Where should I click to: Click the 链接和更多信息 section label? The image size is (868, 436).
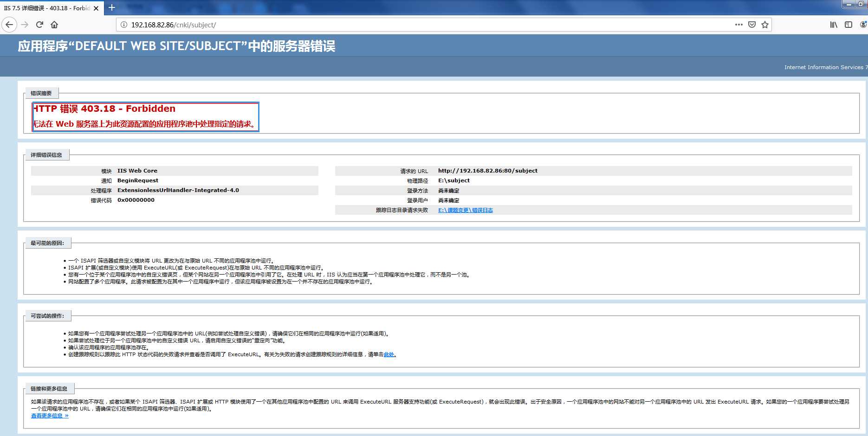[49, 389]
